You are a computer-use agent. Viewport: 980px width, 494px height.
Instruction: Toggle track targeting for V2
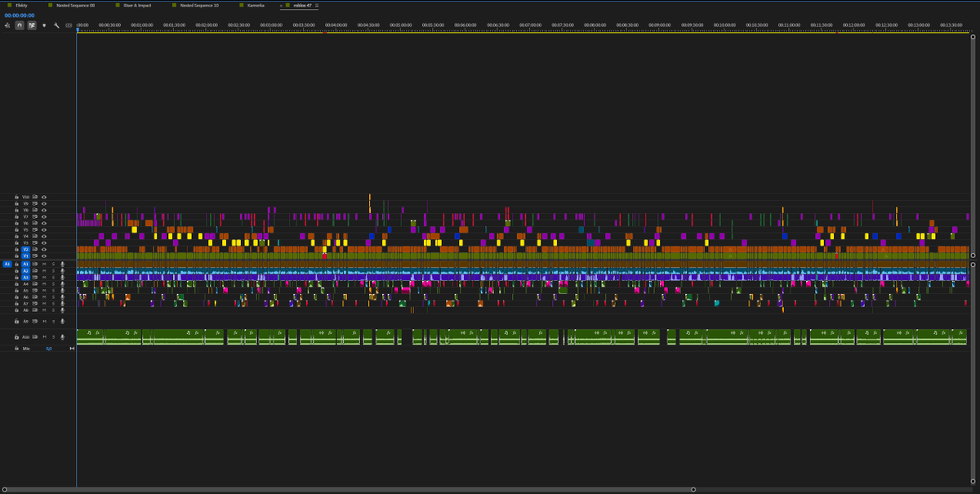[26, 249]
